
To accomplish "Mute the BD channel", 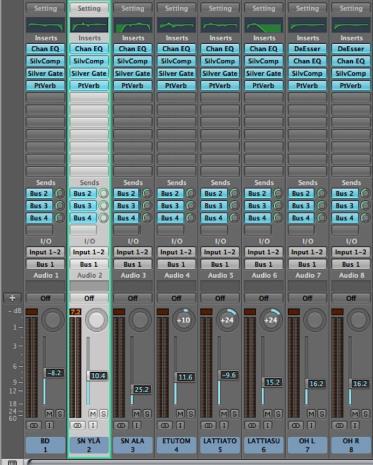I will tap(49, 414).
